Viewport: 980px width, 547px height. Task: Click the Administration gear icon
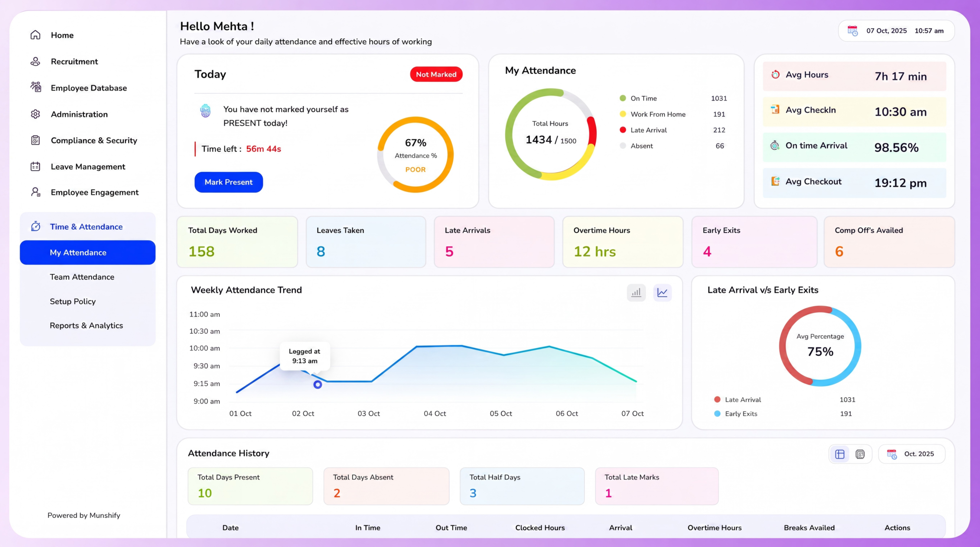(35, 114)
